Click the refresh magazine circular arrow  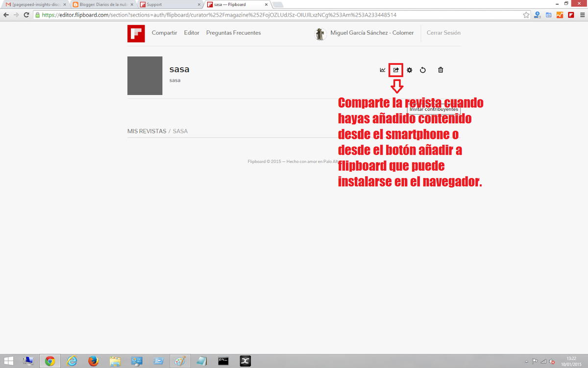[423, 70]
